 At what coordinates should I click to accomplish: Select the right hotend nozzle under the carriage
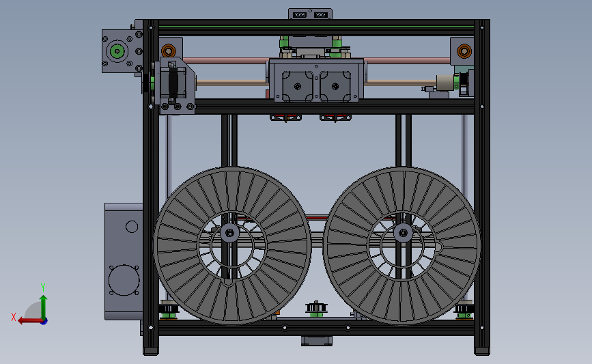pyautogui.click(x=335, y=118)
